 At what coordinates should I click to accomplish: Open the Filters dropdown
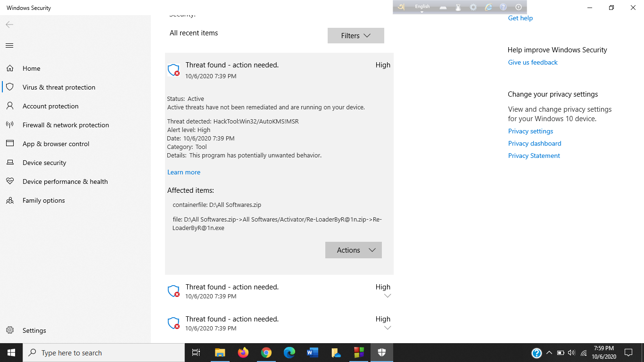[x=355, y=36]
